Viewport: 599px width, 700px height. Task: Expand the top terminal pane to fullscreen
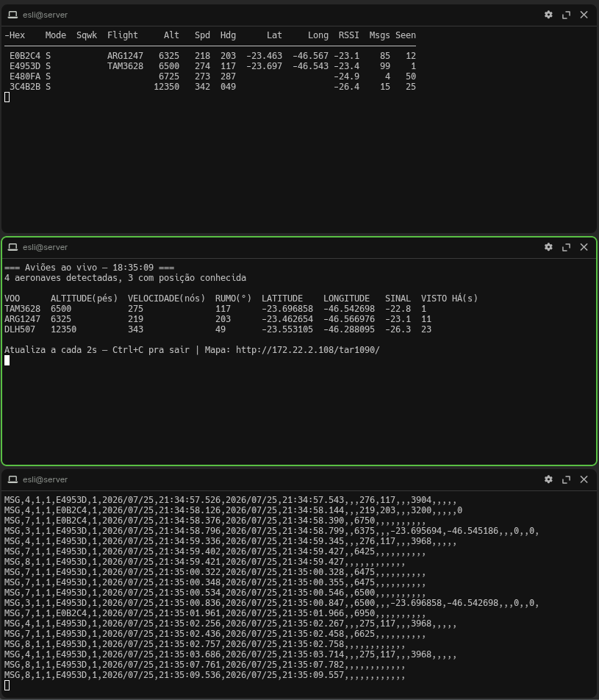567,15
